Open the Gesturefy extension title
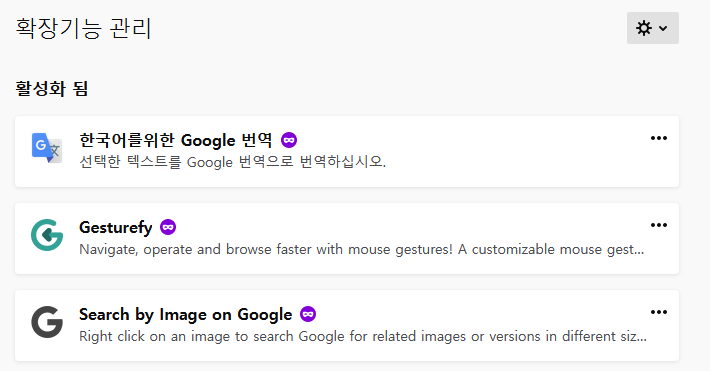 coord(115,227)
